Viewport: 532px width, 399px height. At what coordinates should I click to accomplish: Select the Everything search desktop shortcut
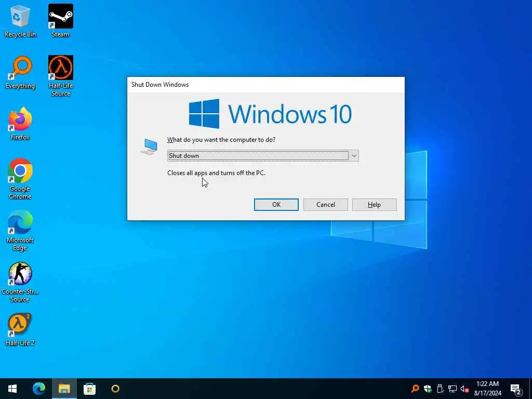tap(20, 72)
